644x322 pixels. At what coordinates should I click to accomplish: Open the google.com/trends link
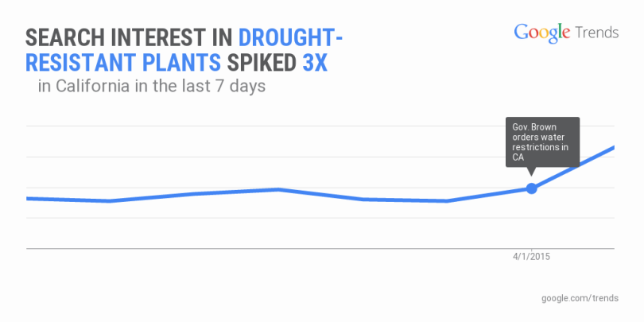click(x=579, y=297)
